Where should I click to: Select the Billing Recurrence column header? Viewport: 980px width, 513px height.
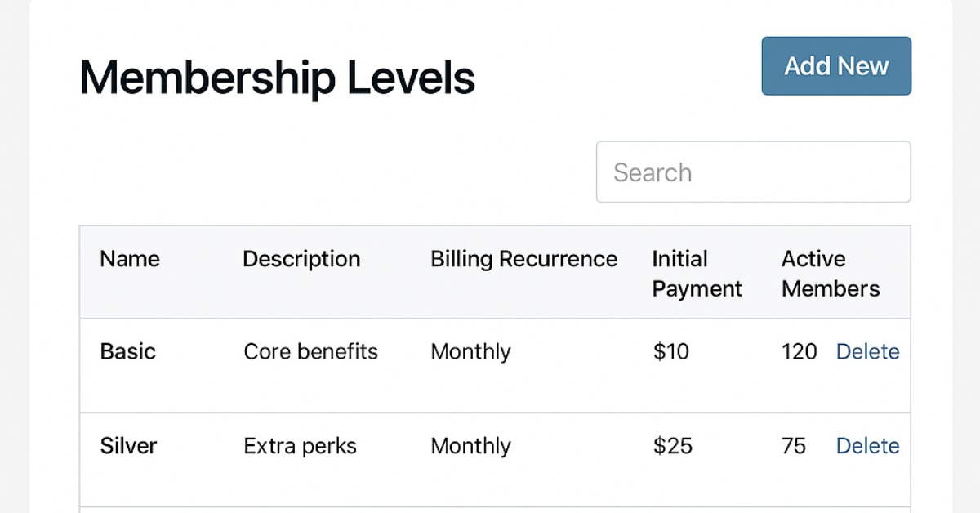[x=523, y=260]
